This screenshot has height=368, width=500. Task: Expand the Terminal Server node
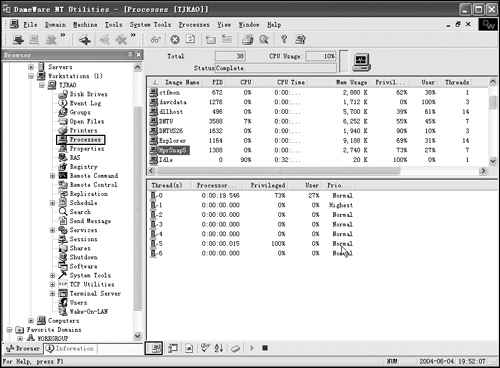pos(52,293)
